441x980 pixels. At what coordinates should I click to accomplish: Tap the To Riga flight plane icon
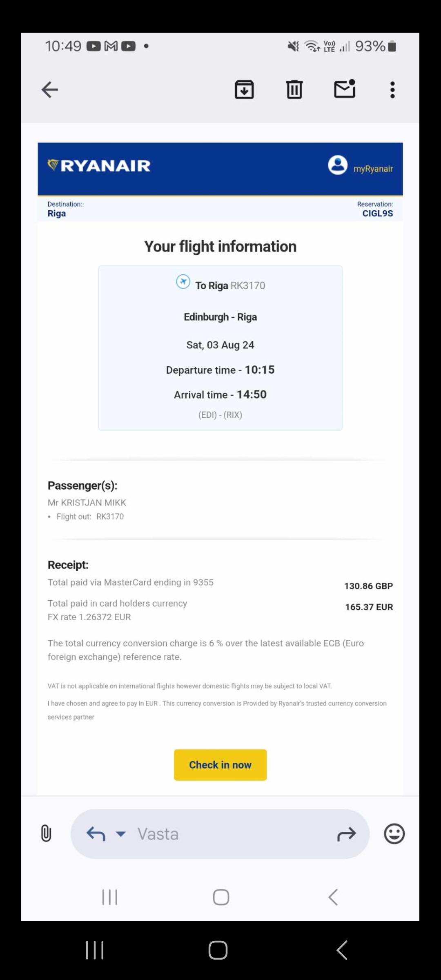click(183, 281)
